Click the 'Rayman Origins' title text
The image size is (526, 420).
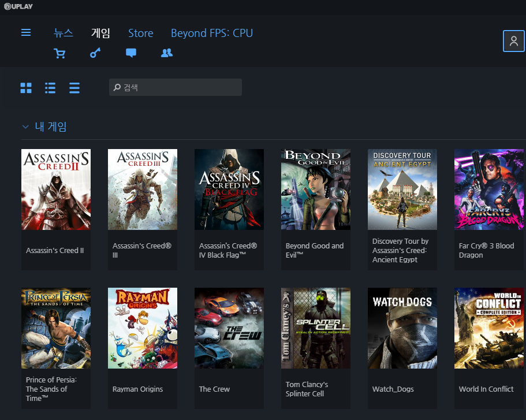[x=137, y=389]
